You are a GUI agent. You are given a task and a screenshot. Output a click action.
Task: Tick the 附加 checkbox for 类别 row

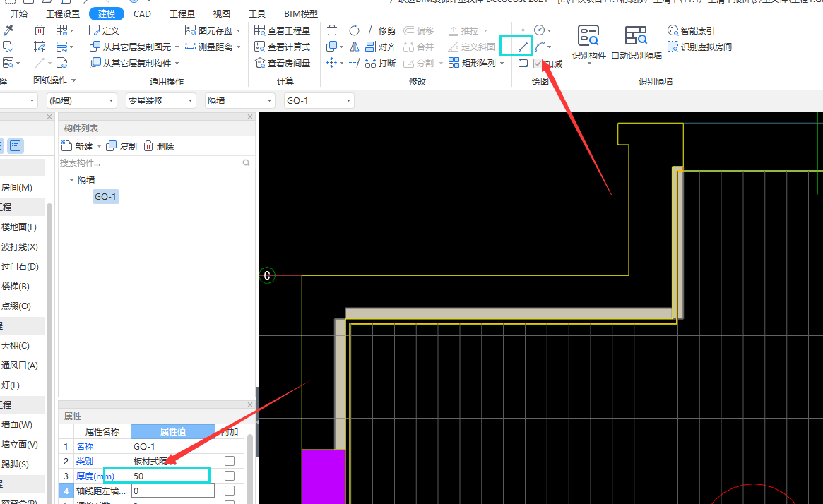[x=230, y=461]
